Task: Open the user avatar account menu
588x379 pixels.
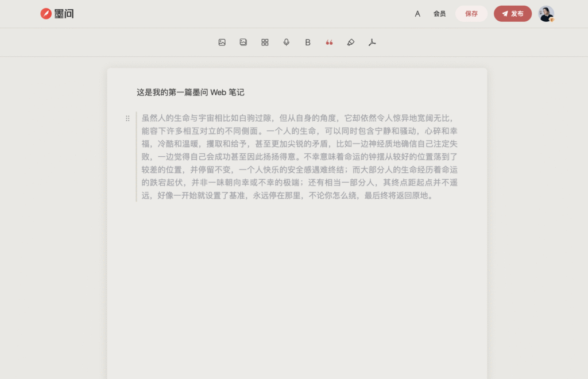Action: point(546,13)
